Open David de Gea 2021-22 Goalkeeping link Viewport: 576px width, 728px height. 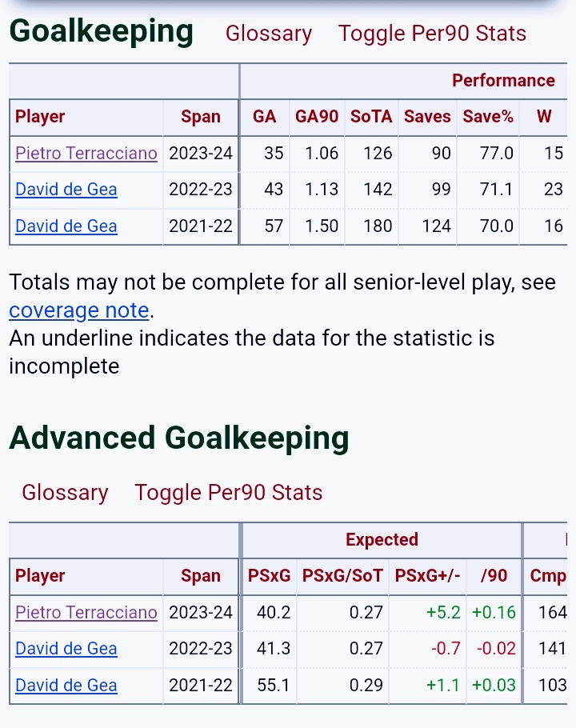(66, 226)
